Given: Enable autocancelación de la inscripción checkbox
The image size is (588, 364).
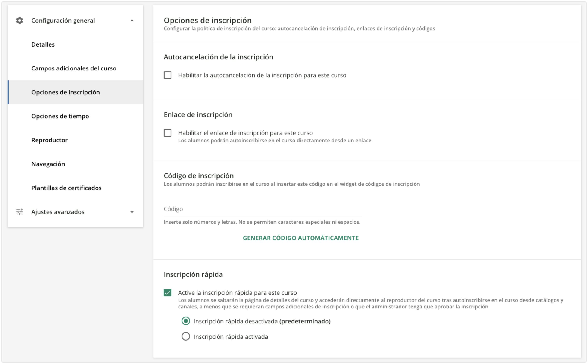Looking at the screenshot, I should coord(168,75).
